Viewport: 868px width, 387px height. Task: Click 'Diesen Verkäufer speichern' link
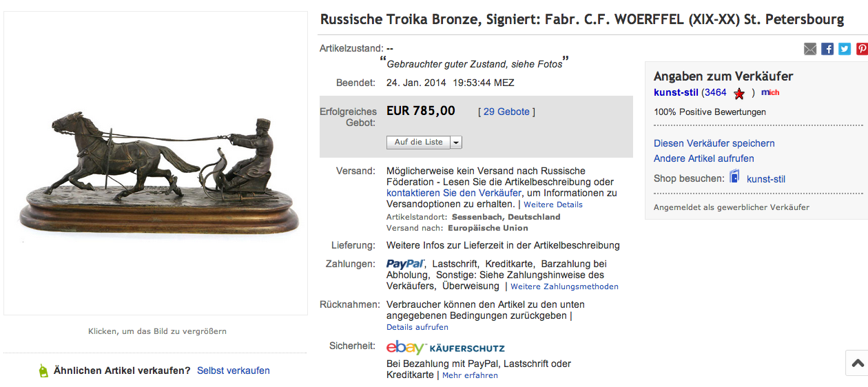click(714, 143)
